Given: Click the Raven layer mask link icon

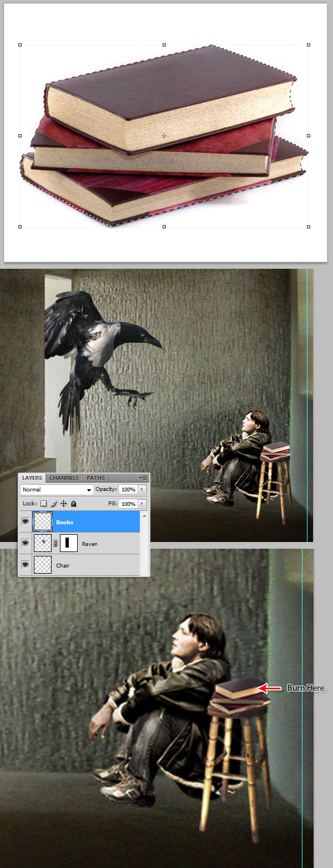Looking at the screenshot, I should click(56, 544).
